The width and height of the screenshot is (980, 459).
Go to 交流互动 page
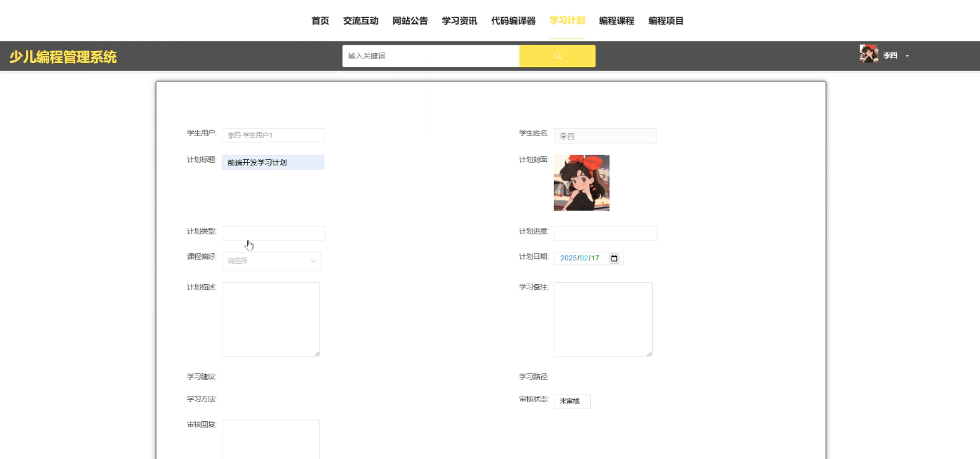pos(361,21)
